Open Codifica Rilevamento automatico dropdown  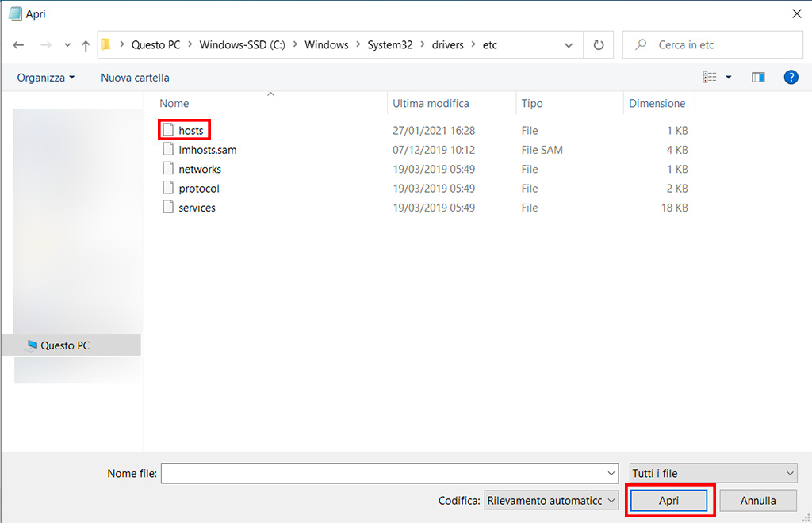[x=551, y=501]
